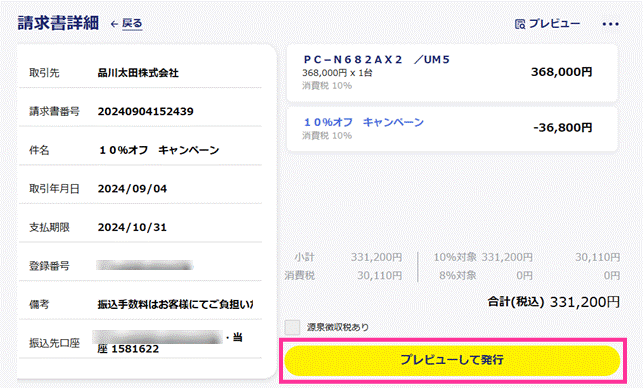The width and height of the screenshot is (643, 388).
Task: Click the 消費税 30,110円 value
Action: tap(379, 276)
